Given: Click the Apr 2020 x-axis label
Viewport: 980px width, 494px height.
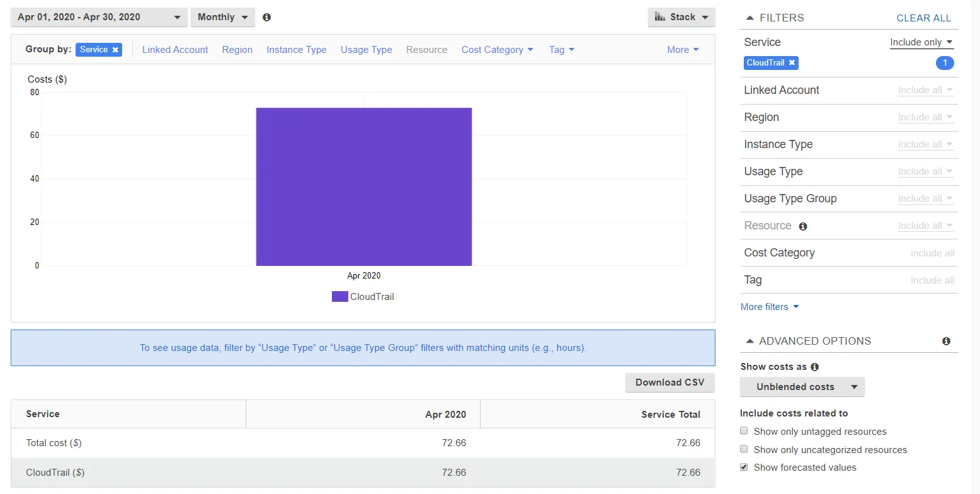Looking at the screenshot, I should (x=364, y=275).
